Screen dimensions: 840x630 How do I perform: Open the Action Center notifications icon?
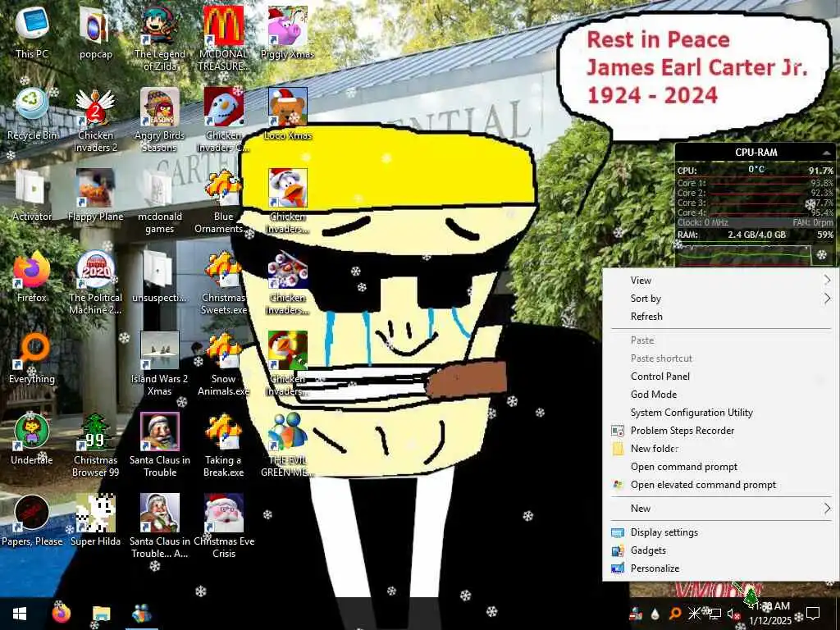point(813,614)
